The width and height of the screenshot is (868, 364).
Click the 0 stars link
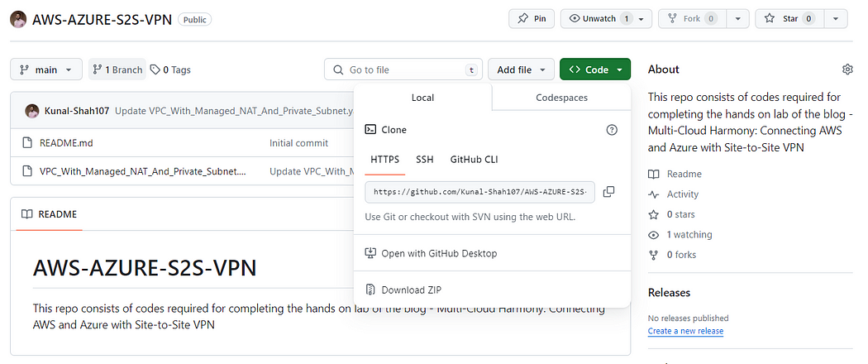coord(680,214)
